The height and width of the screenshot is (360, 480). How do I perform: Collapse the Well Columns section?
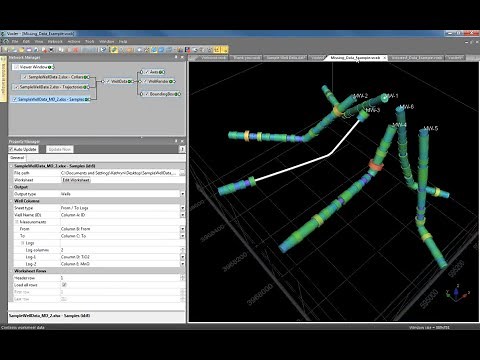click(11, 201)
